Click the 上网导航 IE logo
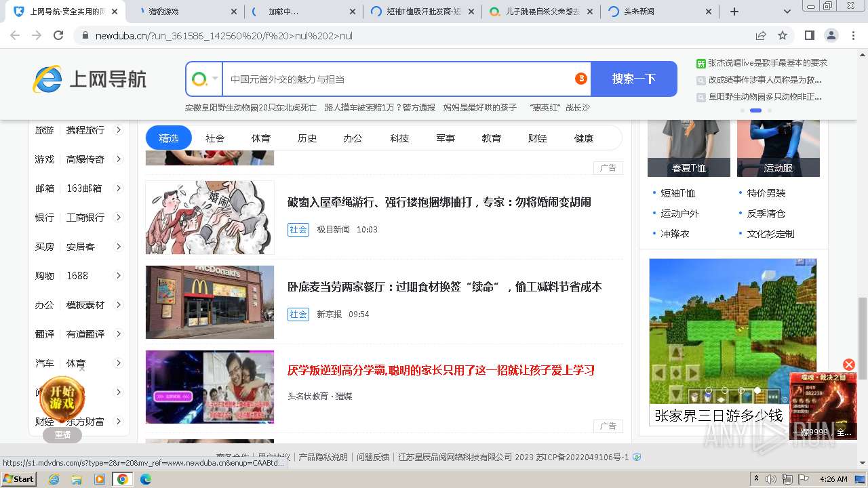This screenshot has width=868, height=488. [89, 79]
